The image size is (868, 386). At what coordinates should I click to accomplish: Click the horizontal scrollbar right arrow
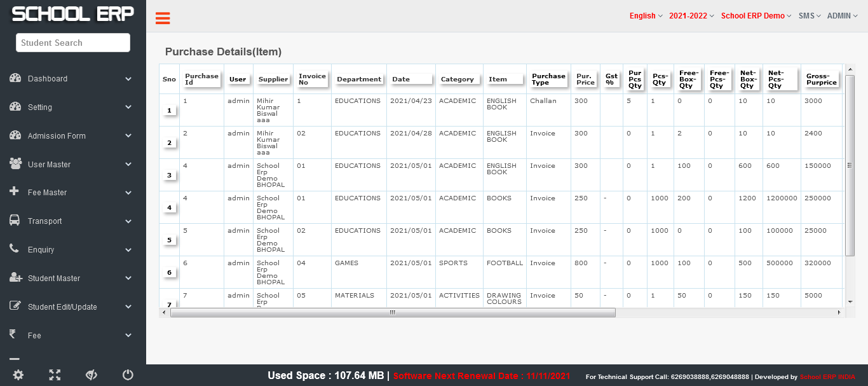click(x=839, y=313)
